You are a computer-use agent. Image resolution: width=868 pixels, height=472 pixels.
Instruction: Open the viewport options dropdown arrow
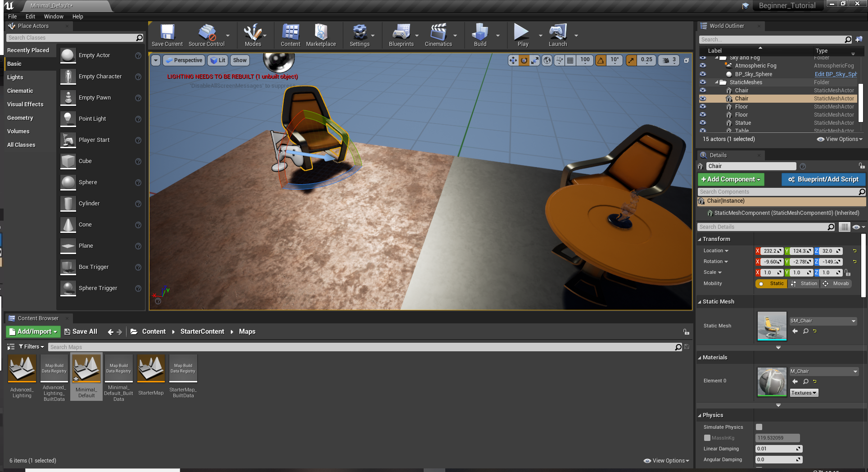pyautogui.click(x=156, y=60)
